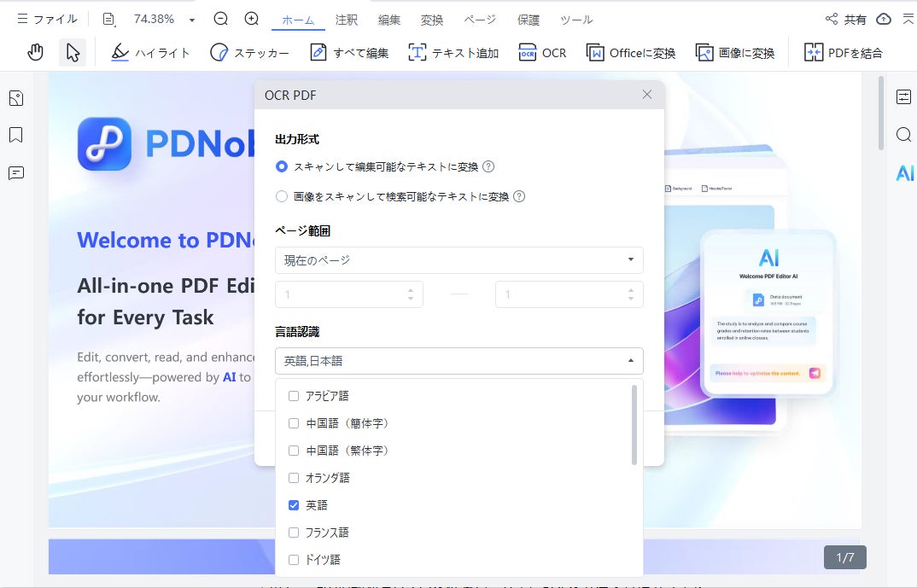Open the search magnifier on right sidebar
This screenshot has height=588, width=917.
pyautogui.click(x=903, y=135)
